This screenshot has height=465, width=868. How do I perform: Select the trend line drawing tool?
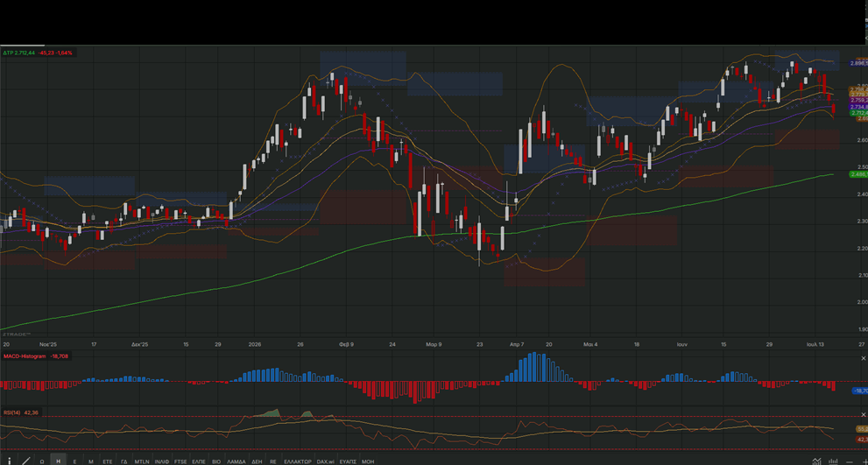[x=26, y=461]
